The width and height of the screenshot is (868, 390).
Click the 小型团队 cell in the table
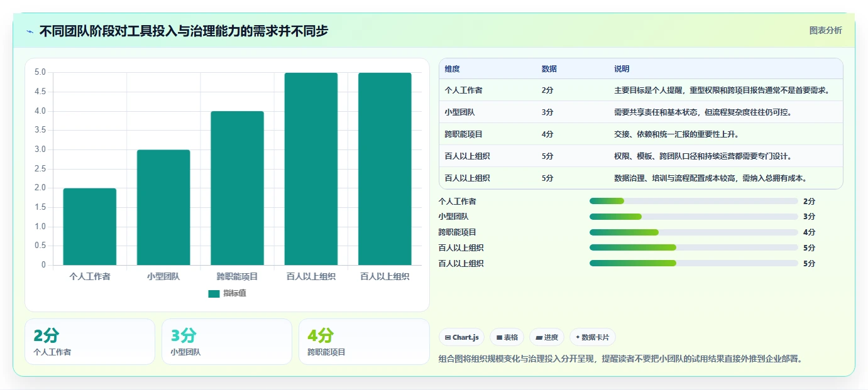click(459, 112)
